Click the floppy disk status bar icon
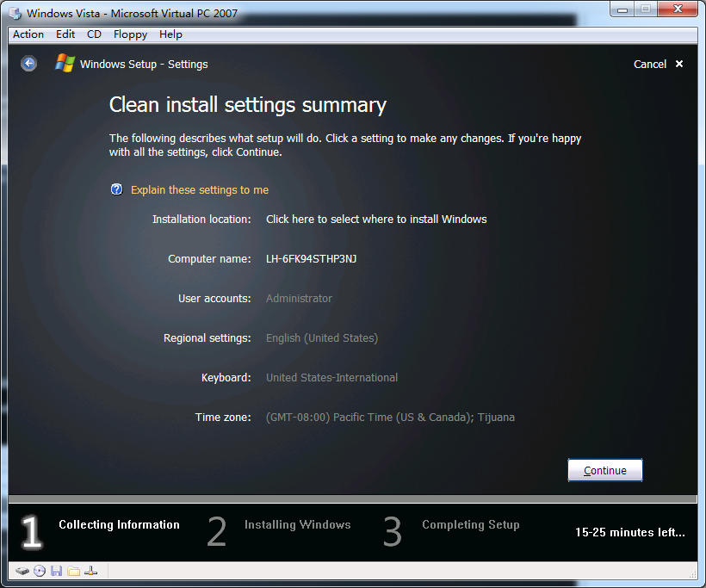 click(x=56, y=572)
